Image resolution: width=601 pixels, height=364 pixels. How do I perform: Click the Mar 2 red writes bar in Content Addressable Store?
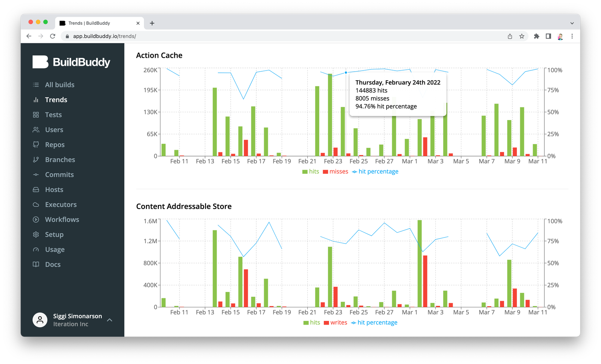pos(425,281)
